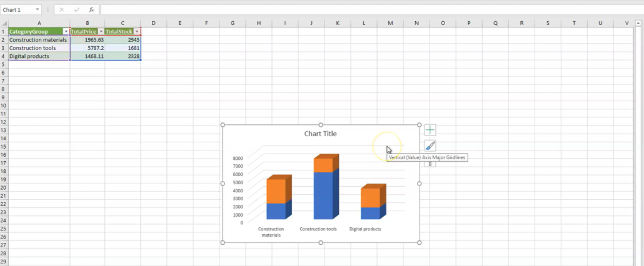
Task: Open the Chart Elements plus button
Action: tap(430, 130)
